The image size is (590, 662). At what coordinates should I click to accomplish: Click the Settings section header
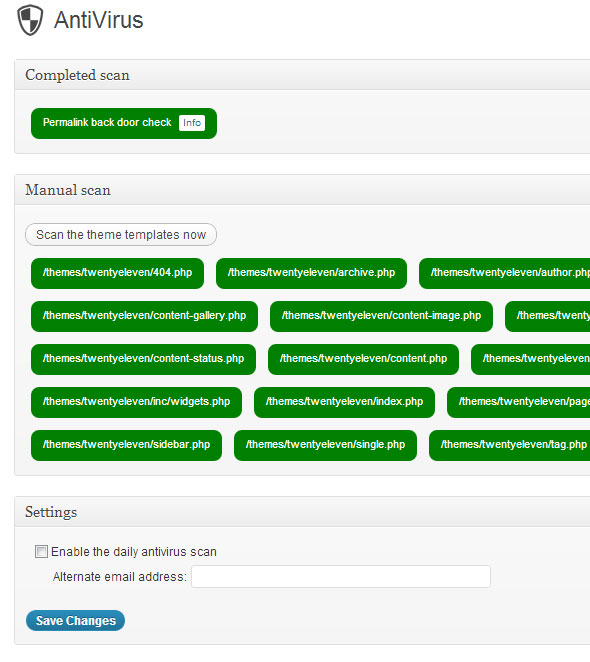(302, 512)
